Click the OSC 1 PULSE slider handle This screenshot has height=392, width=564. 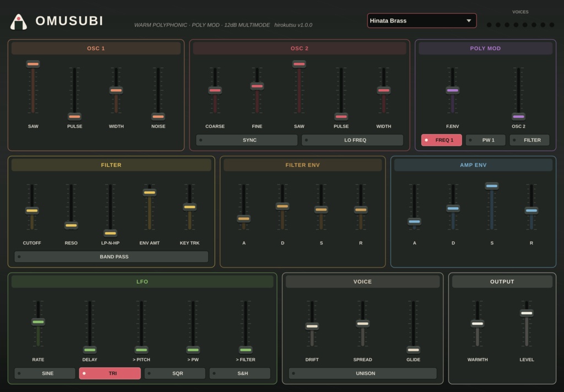click(74, 117)
